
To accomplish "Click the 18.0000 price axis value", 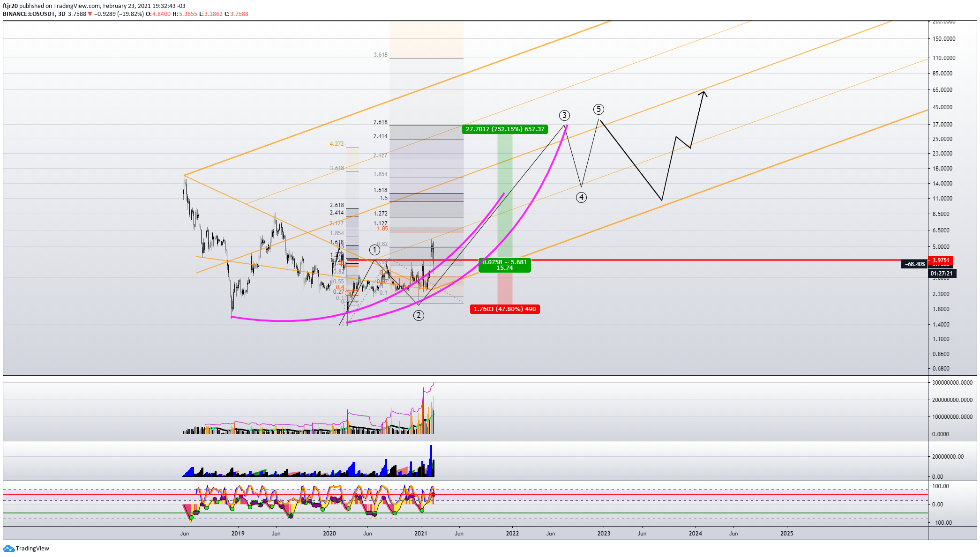I will (x=943, y=169).
